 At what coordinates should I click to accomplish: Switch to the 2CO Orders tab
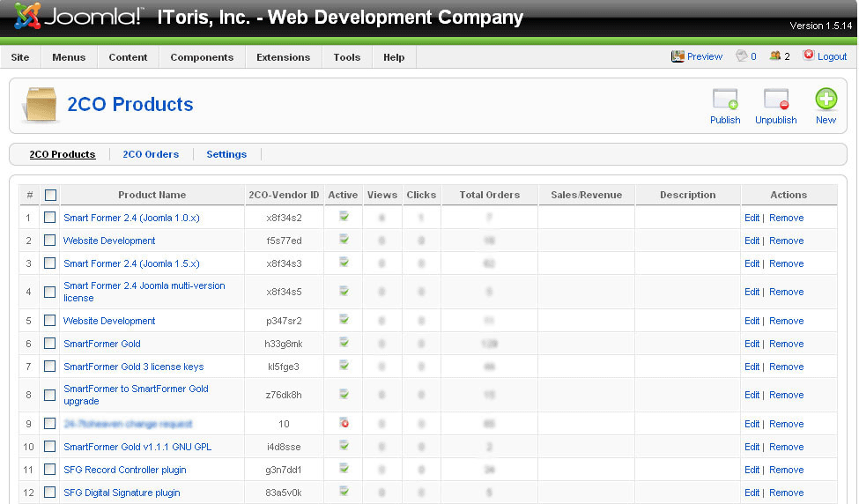point(151,154)
